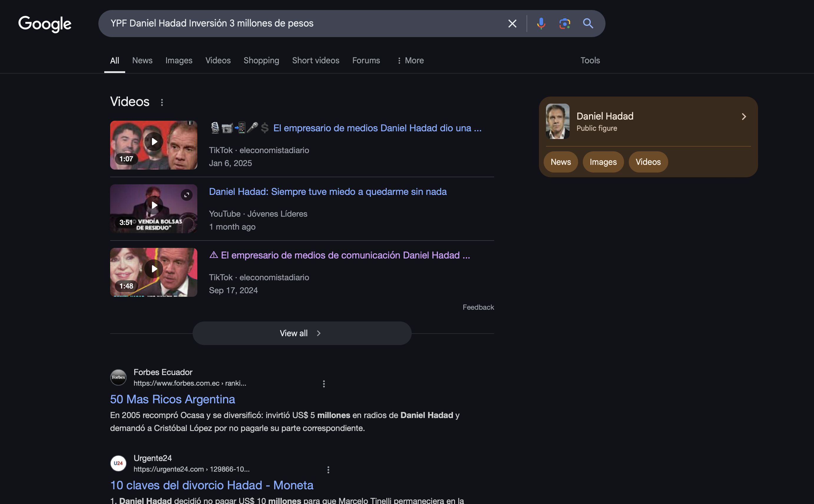Click the 'Urgente24' site name
The width and height of the screenshot is (814, 504).
coord(152,458)
